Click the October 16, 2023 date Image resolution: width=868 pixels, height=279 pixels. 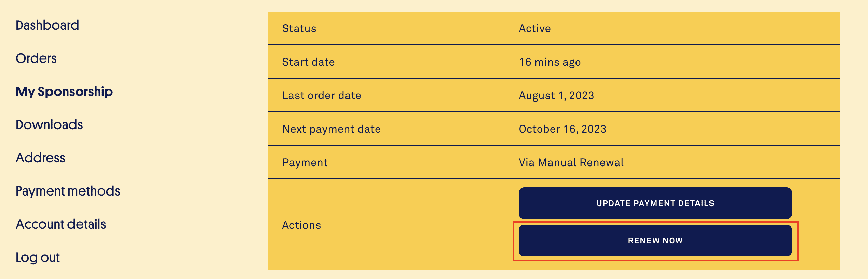tap(562, 129)
